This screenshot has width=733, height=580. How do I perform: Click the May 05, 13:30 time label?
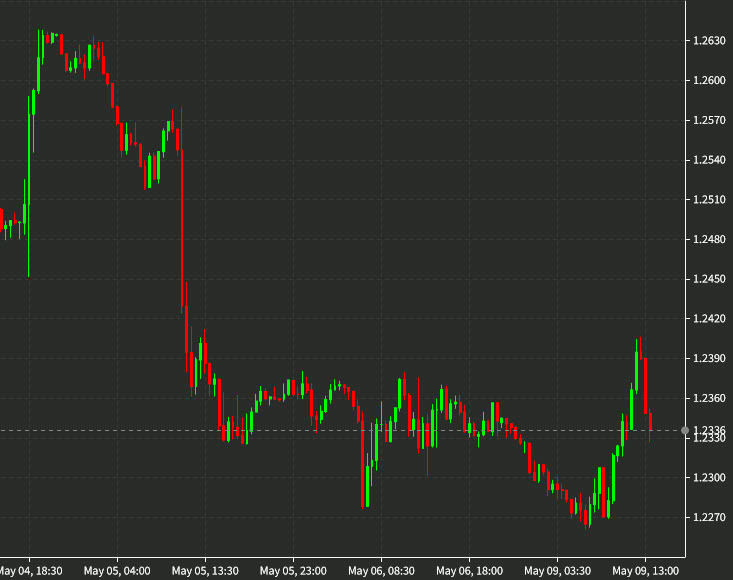pos(205,571)
